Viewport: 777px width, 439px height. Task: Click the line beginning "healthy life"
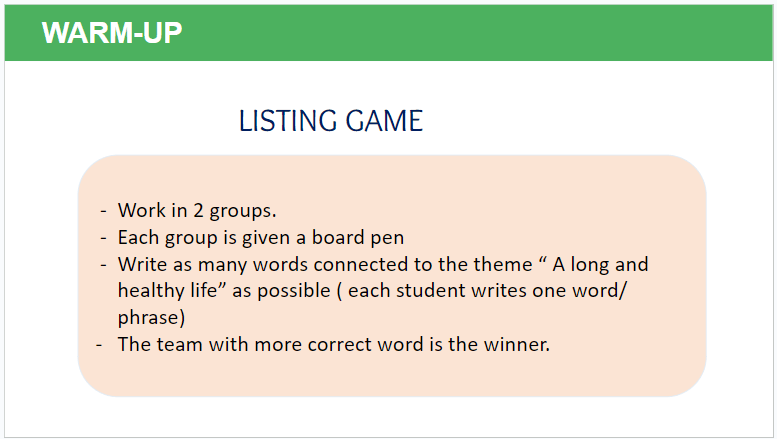click(x=372, y=290)
